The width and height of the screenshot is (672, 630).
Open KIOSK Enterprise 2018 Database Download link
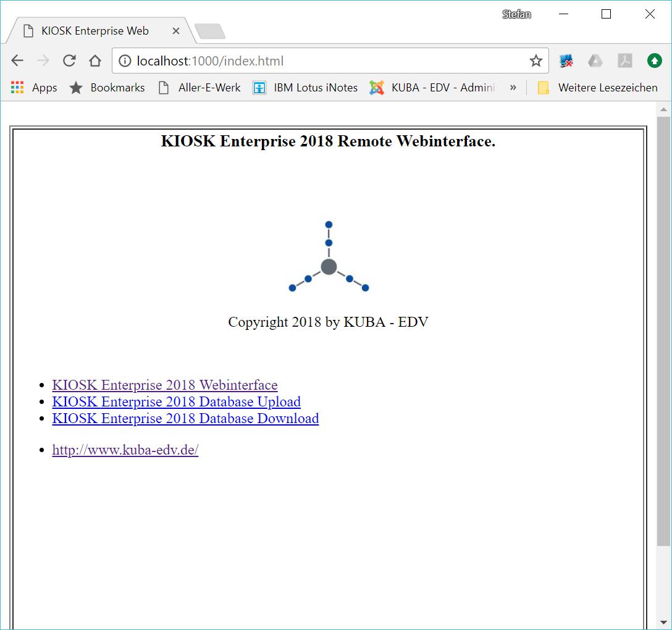point(185,418)
